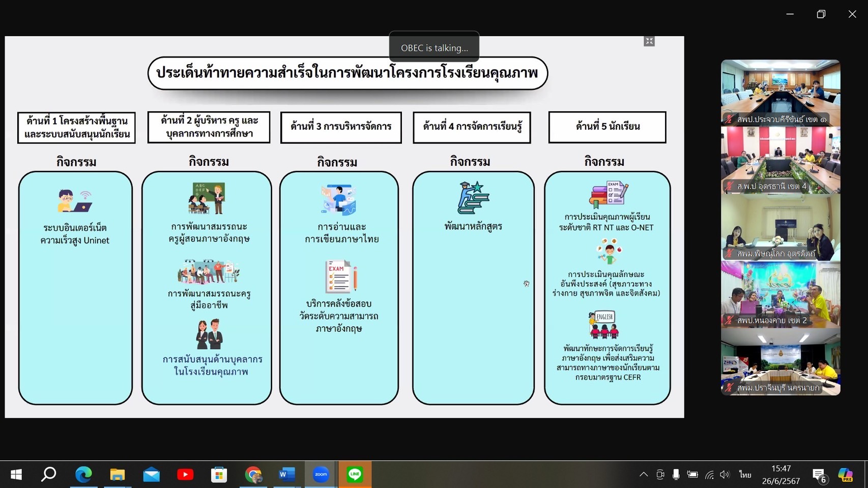Open File Explorer from the taskbar

[x=118, y=474]
